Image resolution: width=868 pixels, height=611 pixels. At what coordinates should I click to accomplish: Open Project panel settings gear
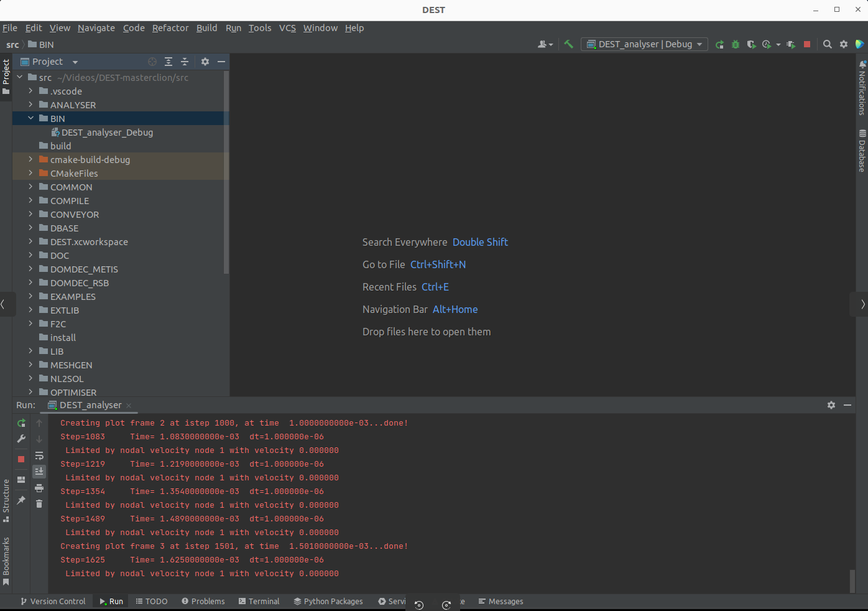click(x=205, y=62)
